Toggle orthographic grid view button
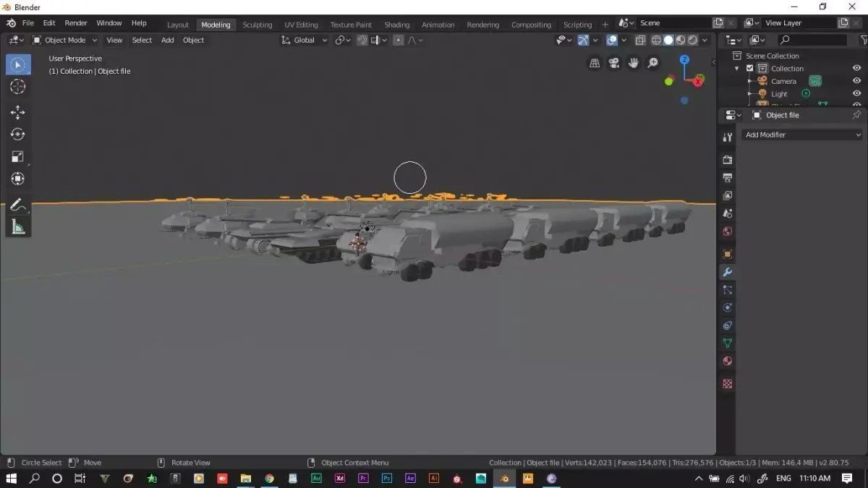 coord(595,63)
